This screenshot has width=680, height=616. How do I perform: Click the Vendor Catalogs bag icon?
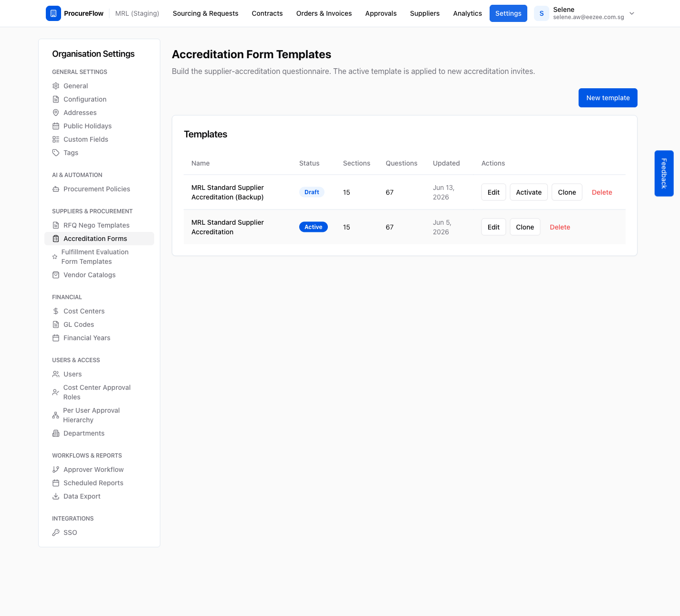point(56,275)
